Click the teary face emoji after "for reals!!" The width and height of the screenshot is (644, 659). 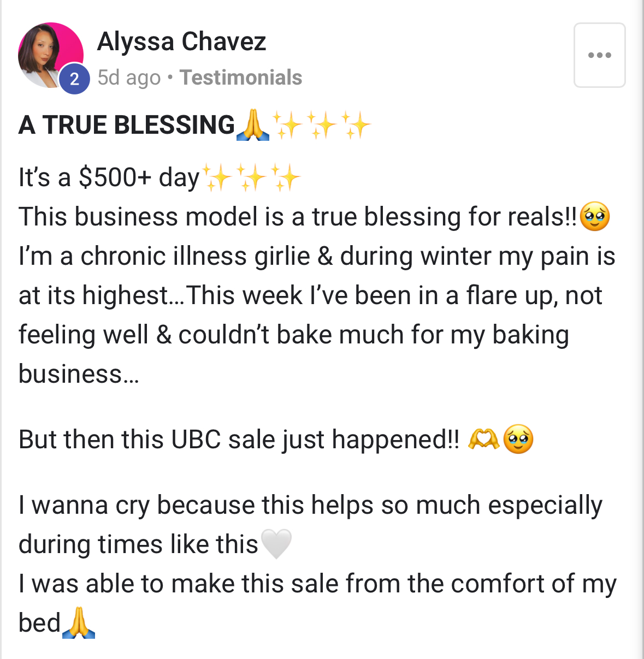(x=594, y=217)
